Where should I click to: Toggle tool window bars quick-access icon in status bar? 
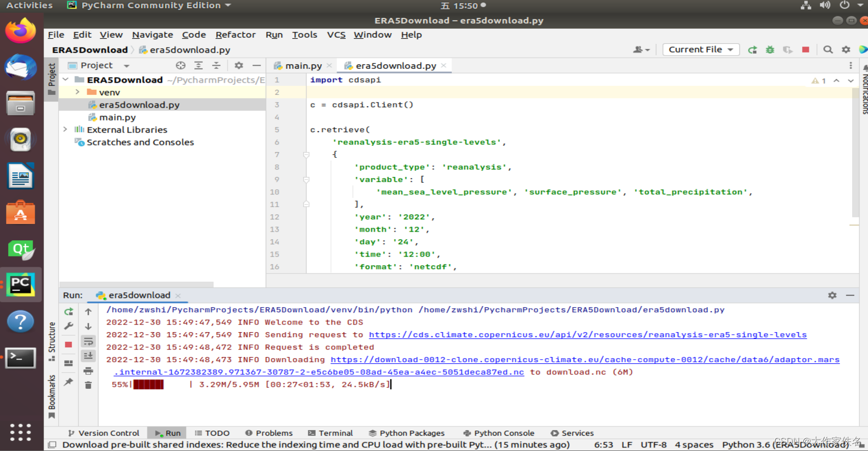tap(52, 445)
